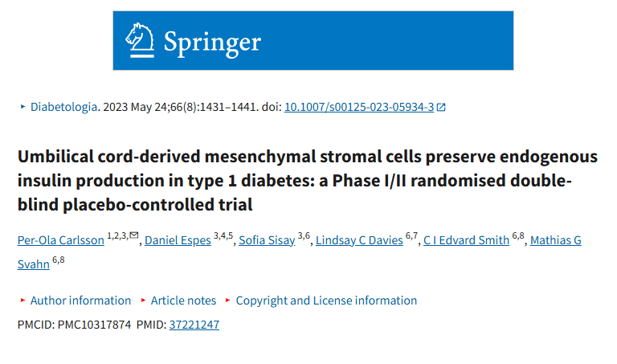Screen dimensions: 617x364
Task: Expand the Diabetologia journal citation arrow
Action: point(22,107)
